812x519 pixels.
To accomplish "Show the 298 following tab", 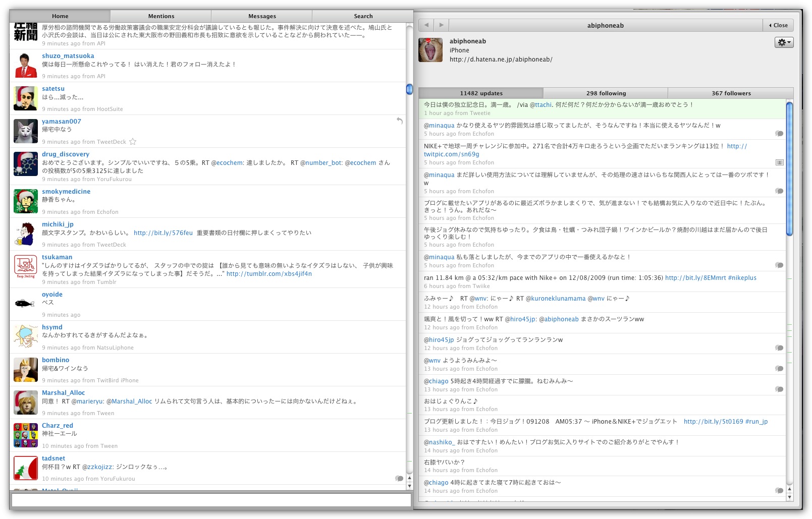I will pos(606,93).
